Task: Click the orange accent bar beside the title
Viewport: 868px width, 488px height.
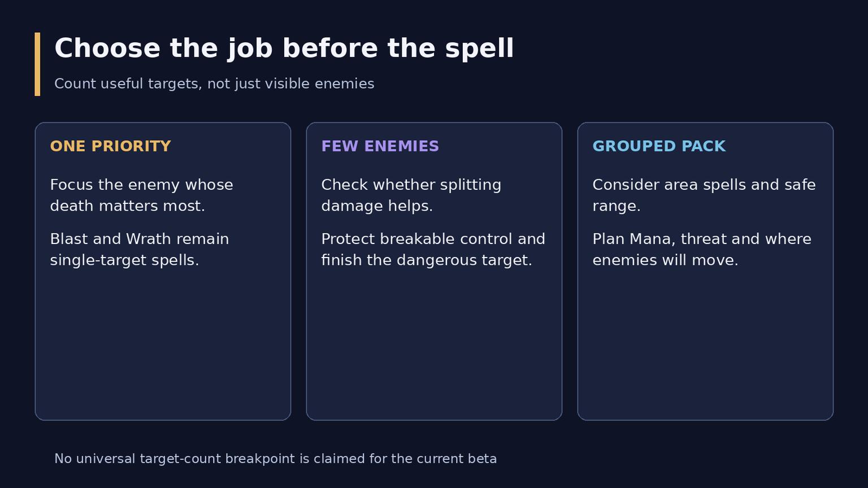Action: (x=37, y=64)
